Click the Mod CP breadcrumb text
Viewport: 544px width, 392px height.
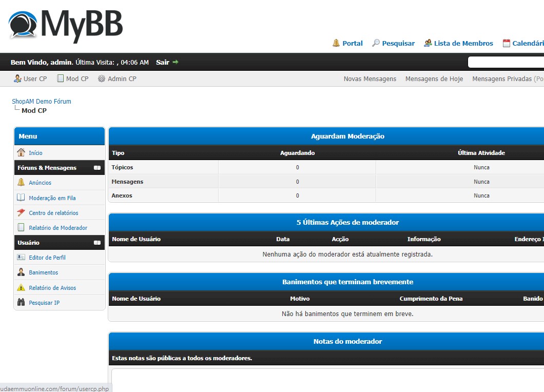[x=34, y=111]
